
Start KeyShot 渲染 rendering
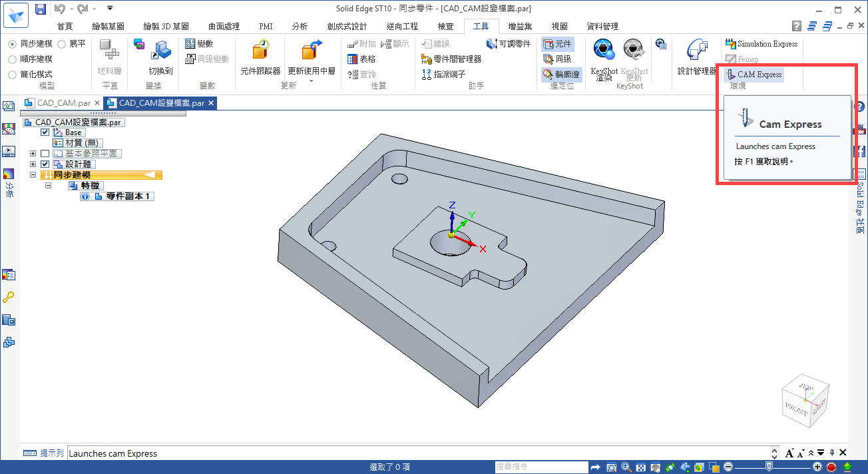coord(604,59)
